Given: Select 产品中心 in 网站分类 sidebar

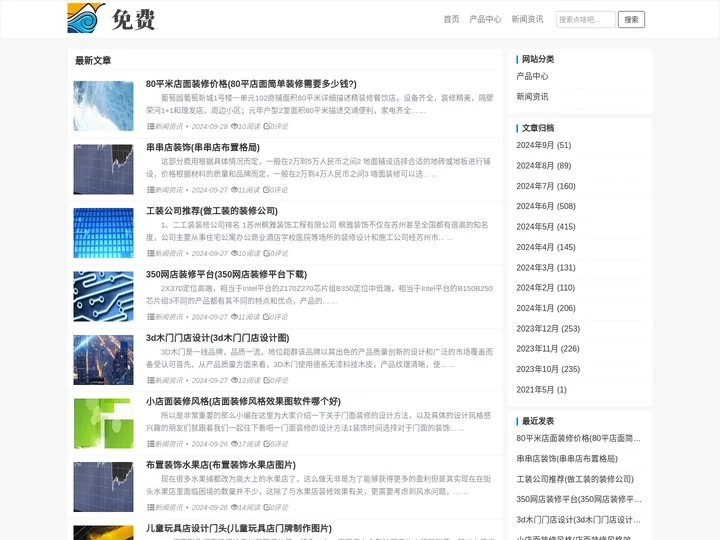Looking at the screenshot, I should [532, 76].
